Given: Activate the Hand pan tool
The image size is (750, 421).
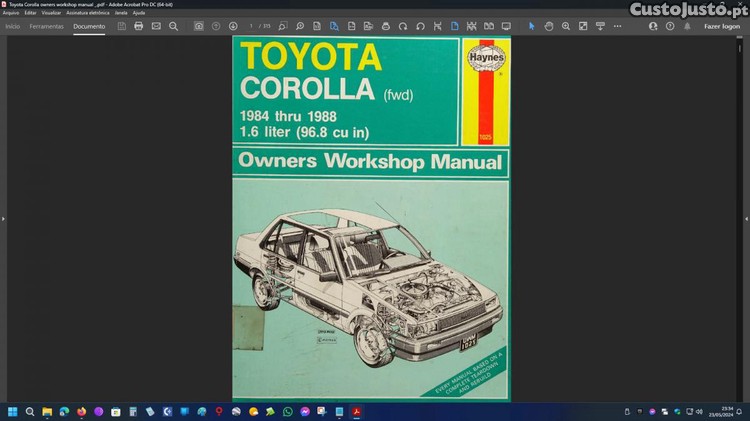Looking at the screenshot, I should [x=549, y=26].
